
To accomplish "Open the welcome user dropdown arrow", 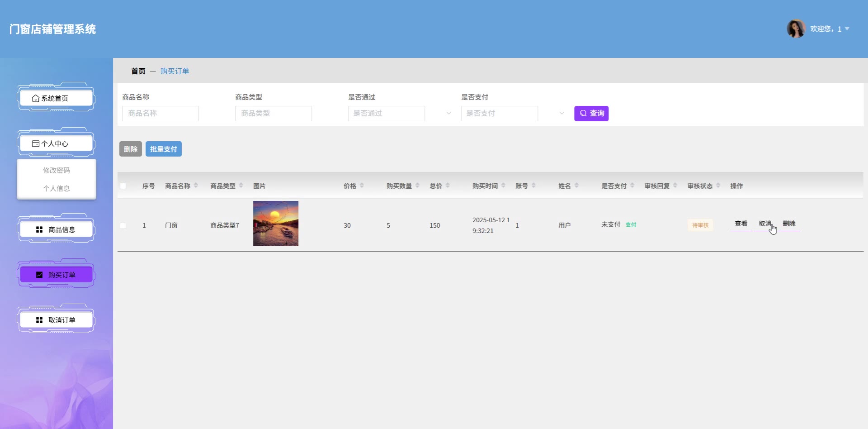I will [847, 29].
